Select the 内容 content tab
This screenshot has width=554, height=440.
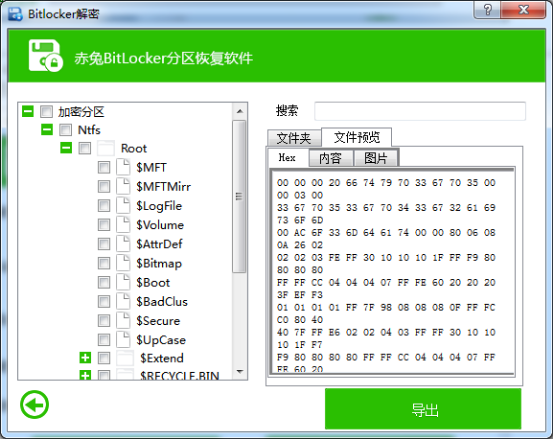coord(331,158)
